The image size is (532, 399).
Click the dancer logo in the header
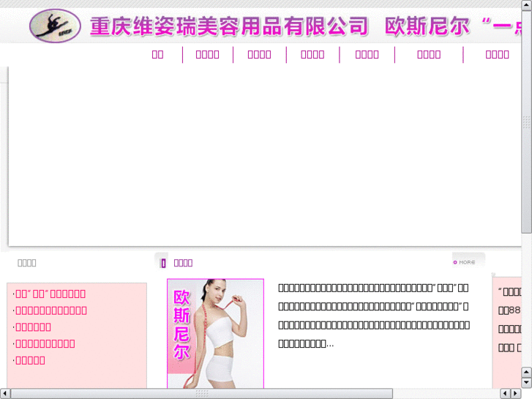point(55,26)
